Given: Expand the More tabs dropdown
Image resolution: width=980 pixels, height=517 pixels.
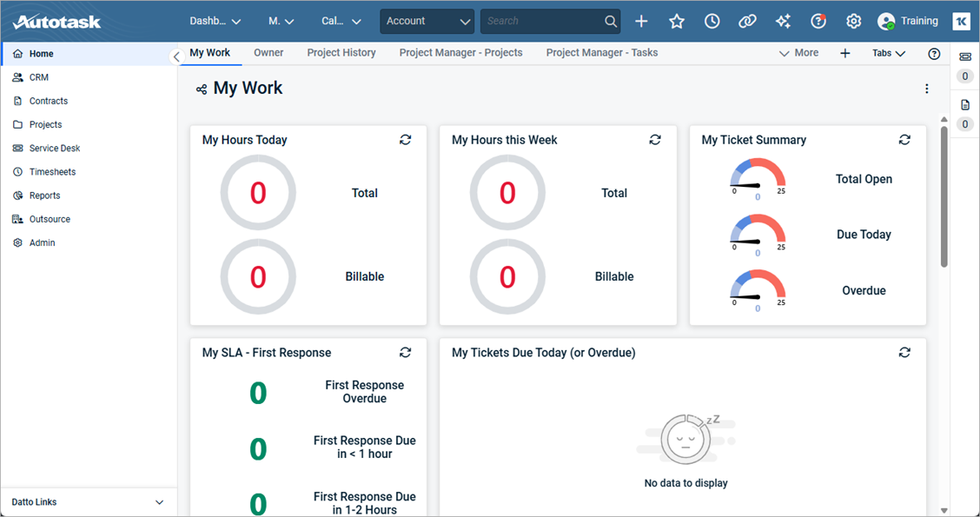Looking at the screenshot, I should point(798,52).
